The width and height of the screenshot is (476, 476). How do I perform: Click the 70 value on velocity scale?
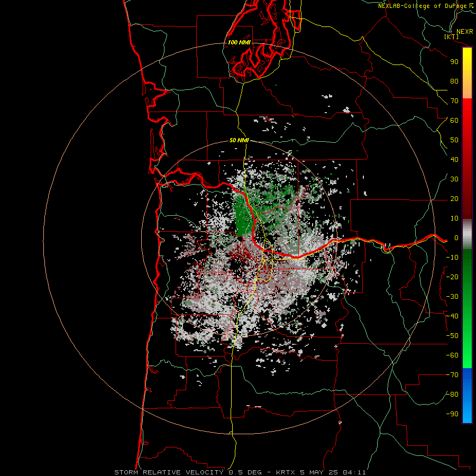pyautogui.click(x=454, y=101)
